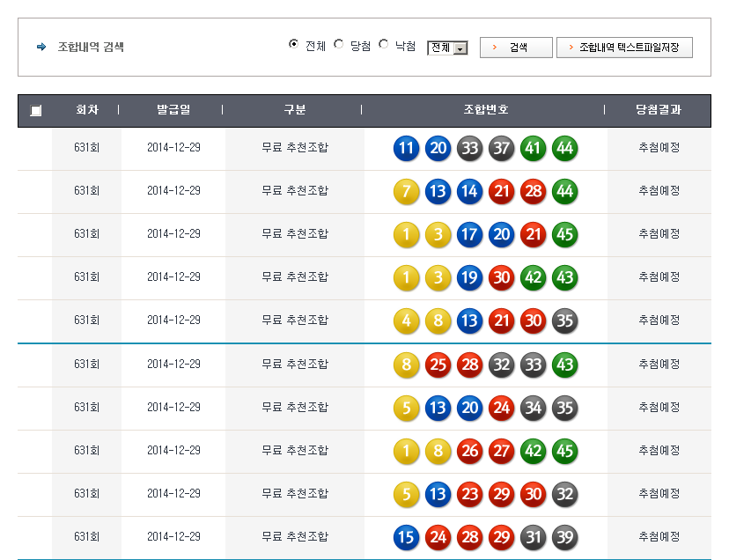This screenshot has width=729, height=560.
Task: Choose the 당첨 radio option
Action: click(x=339, y=44)
